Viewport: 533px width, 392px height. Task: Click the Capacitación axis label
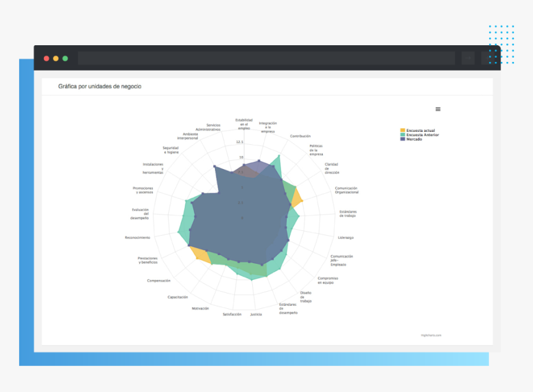(x=178, y=297)
